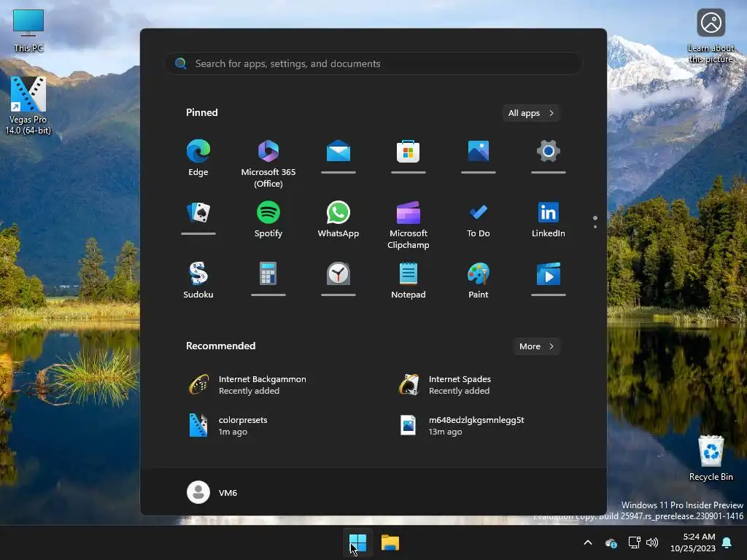This screenshot has width=747, height=560.
Task: Launch the Sudoku game
Action: pyautogui.click(x=198, y=281)
